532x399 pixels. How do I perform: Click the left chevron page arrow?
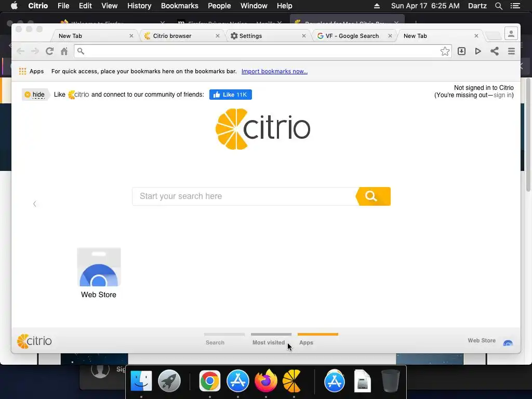click(35, 204)
